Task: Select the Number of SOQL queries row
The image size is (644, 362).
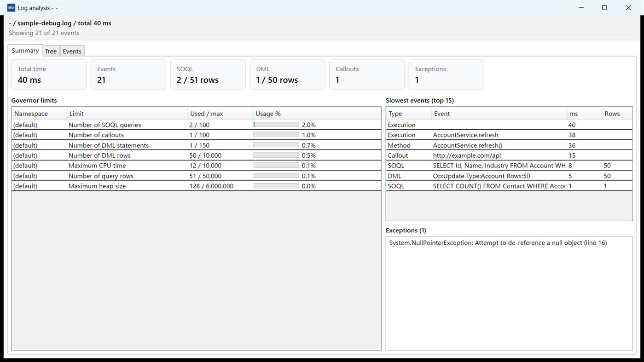Action: tap(197, 125)
